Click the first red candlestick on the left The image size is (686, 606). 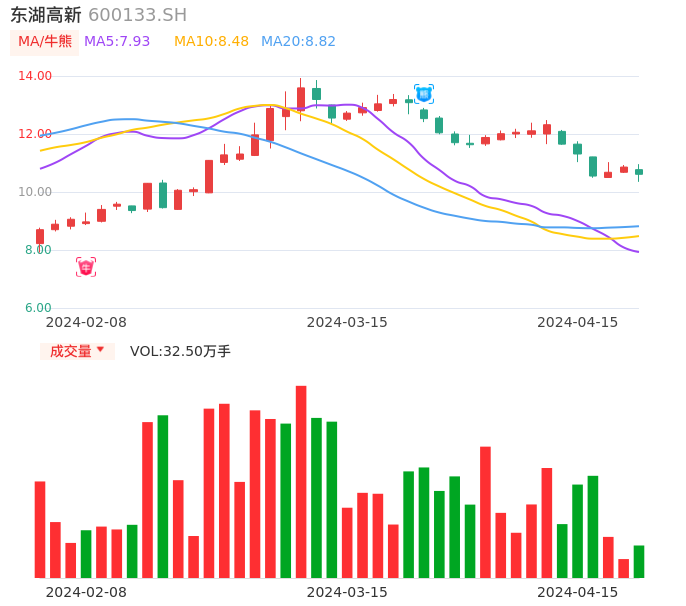(x=40, y=236)
